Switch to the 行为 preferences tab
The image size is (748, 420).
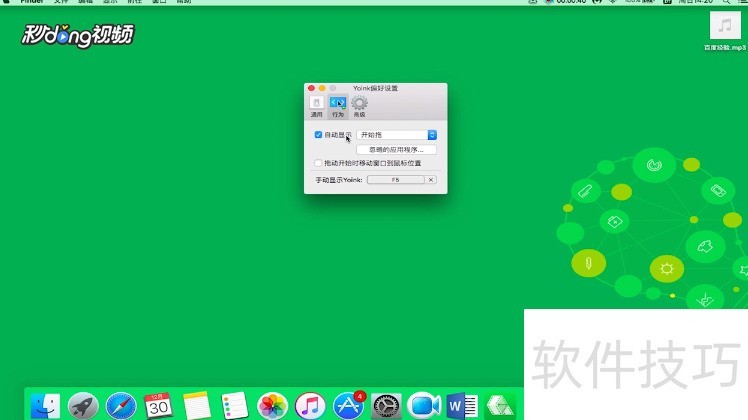tap(338, 106)
